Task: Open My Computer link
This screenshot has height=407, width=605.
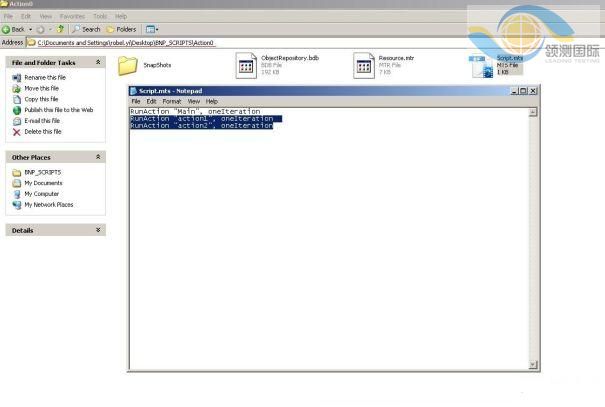Action: click(x=42, y=194)
